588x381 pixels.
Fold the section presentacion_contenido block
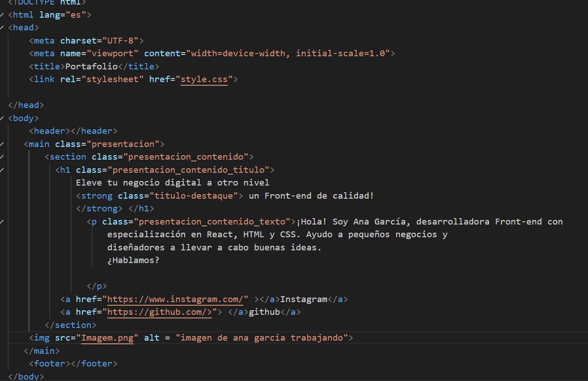pos(2,157)
